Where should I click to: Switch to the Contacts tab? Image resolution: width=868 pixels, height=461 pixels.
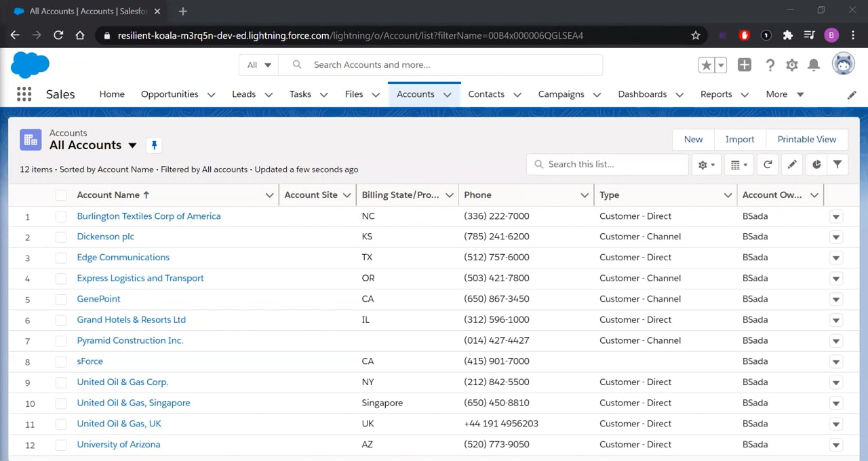486,94
